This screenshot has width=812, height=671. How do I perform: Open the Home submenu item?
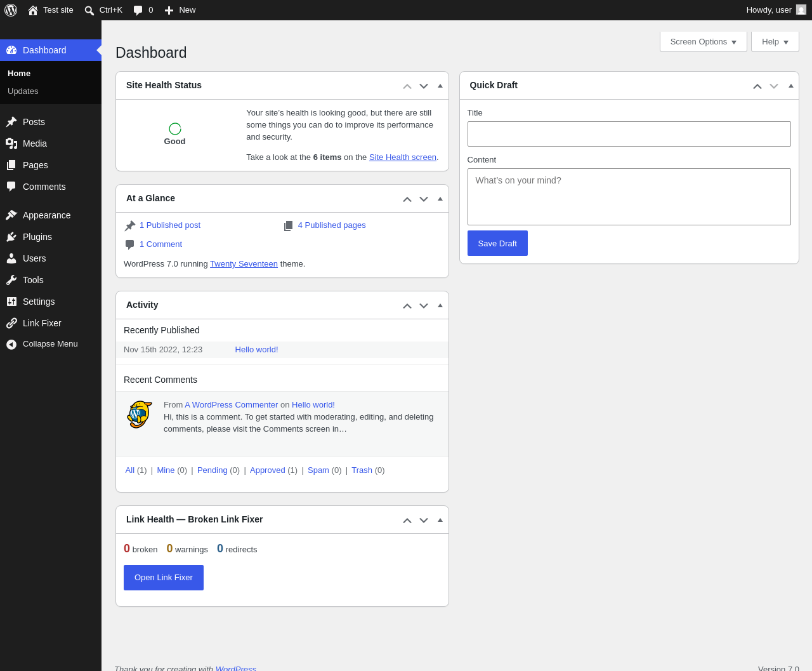(x=19, y=74)
